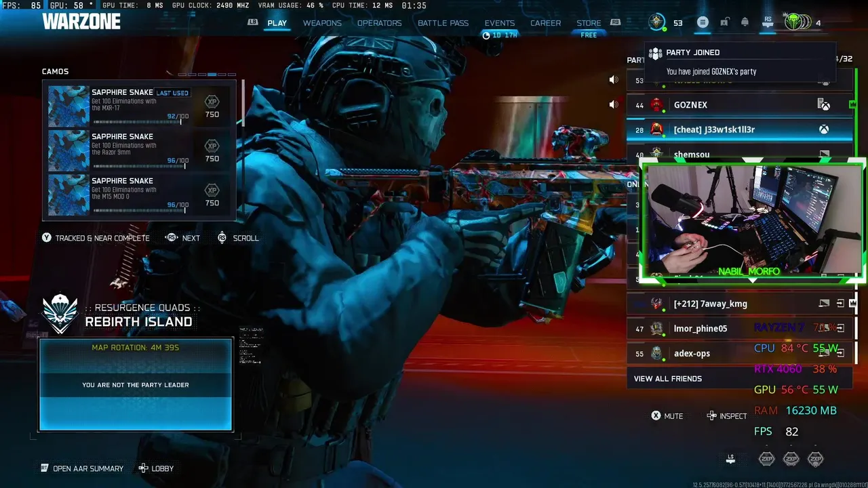Click TRACKED & NEAR COMPLETE filter
This screenshot has height=488, width=868.
(x=96, y=238)
